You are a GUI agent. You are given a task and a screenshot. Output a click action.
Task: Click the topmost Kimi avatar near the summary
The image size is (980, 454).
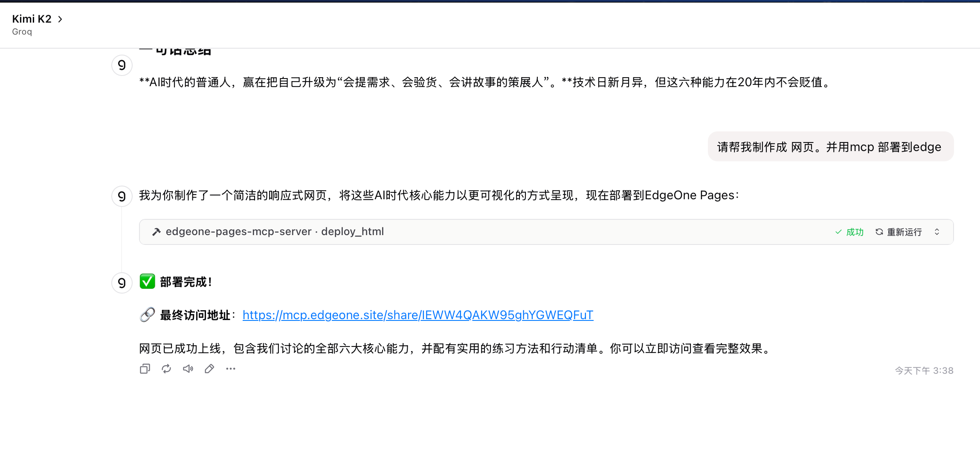122,65
